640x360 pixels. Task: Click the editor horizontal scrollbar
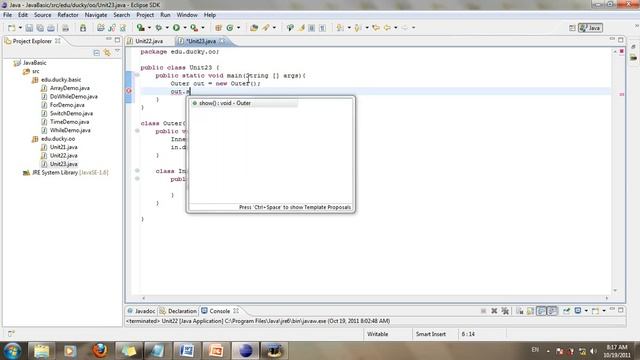(375, 298)
